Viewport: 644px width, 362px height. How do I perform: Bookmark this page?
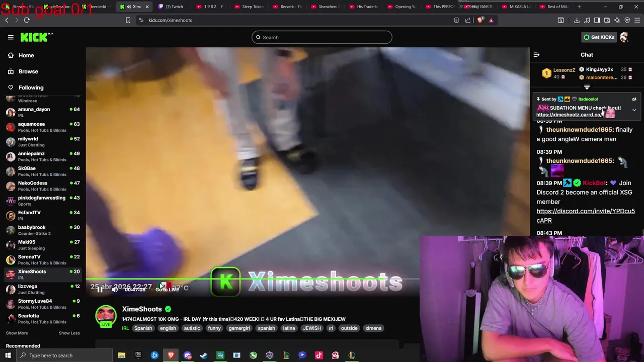point(128,20)
